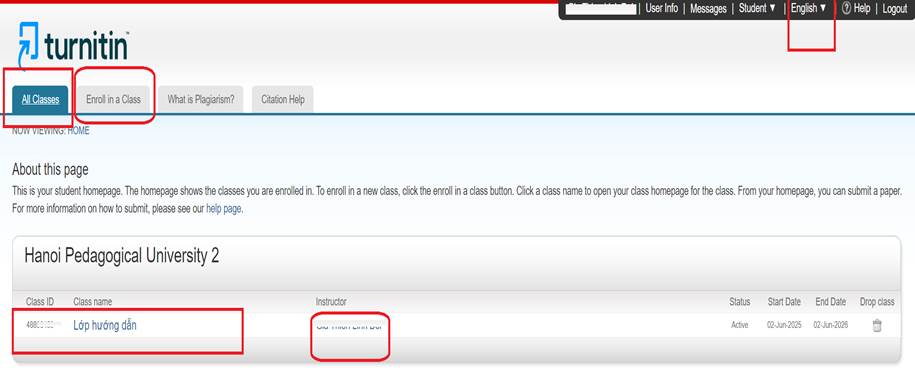Go to the Citation Help tab
This screenshot has height=371, width=915.
(283, 99)
